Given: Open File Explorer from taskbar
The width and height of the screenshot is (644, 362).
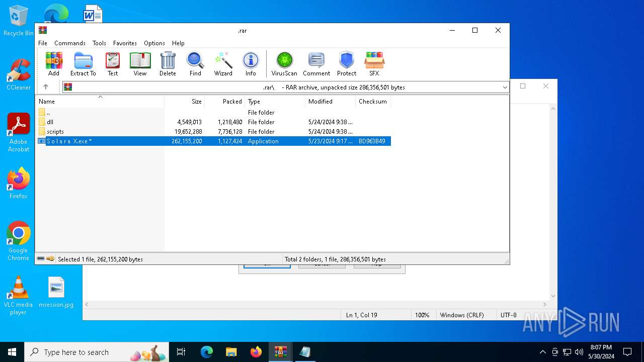Looking at the screenshot, I should (231, 352).
